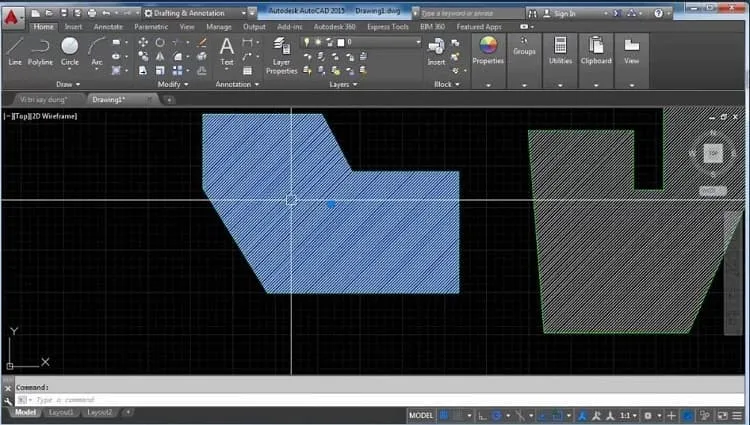Select the Arc tool
The width and height of the screenshot is (750, 425).
97,53
